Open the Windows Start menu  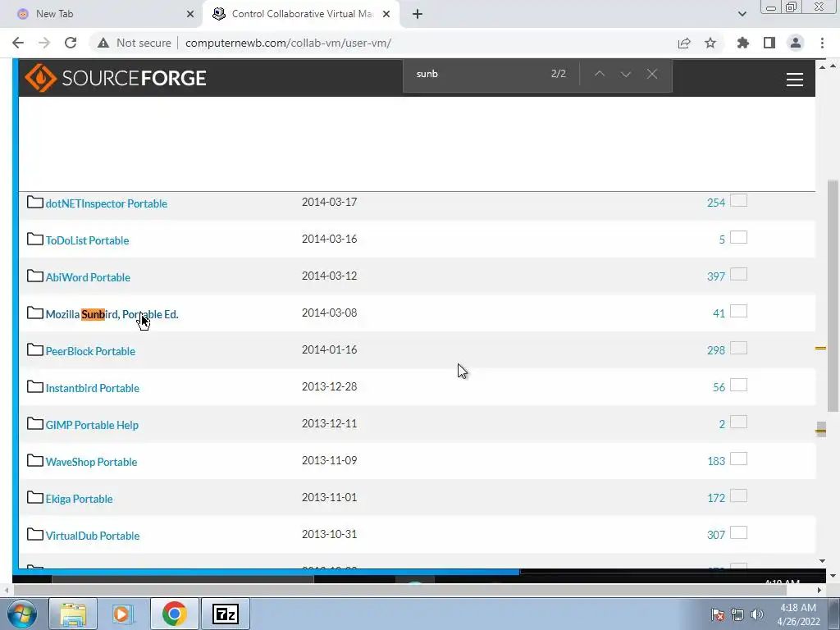(22, 614)
